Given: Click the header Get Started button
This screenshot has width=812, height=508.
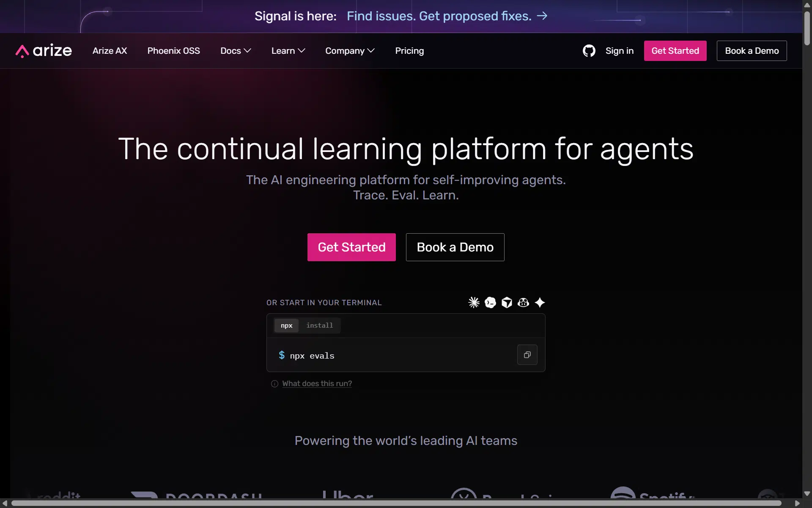Looking at the screenshot, I should pyautogui.click(x=675, y=51).
